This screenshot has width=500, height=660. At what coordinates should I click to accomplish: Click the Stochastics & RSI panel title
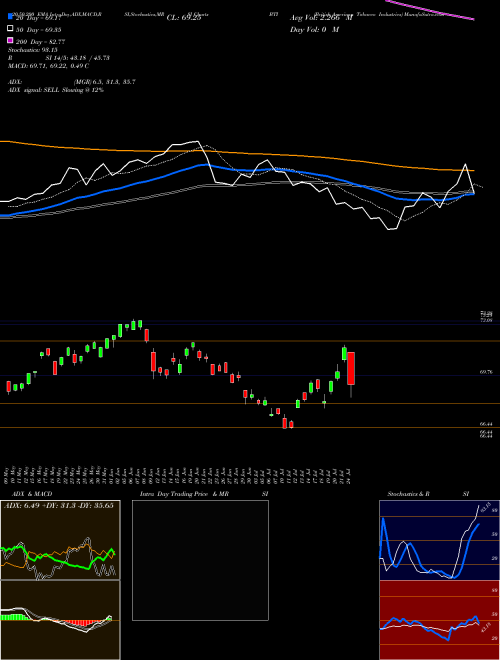click(x=428, y=494)
